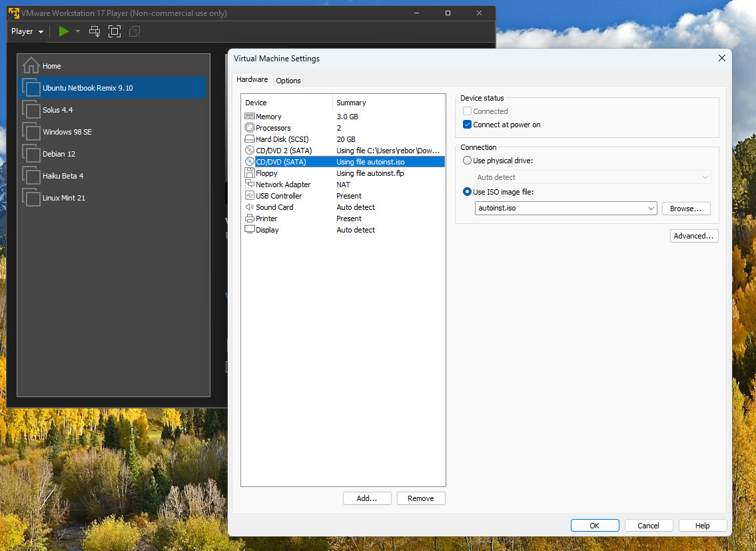The width and height of the screenshot is (756, 551).
Task: Select 'Solus 4.4' name in library
Action: [57, 110]
